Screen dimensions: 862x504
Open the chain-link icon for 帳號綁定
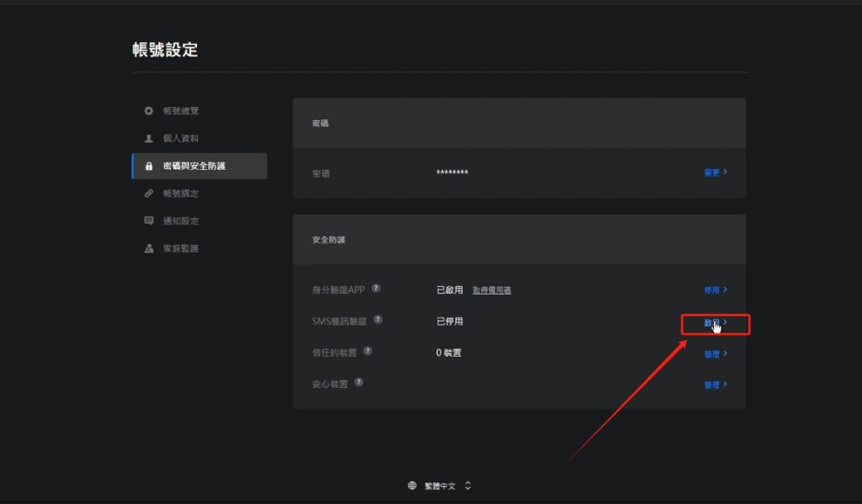[148, 194]
